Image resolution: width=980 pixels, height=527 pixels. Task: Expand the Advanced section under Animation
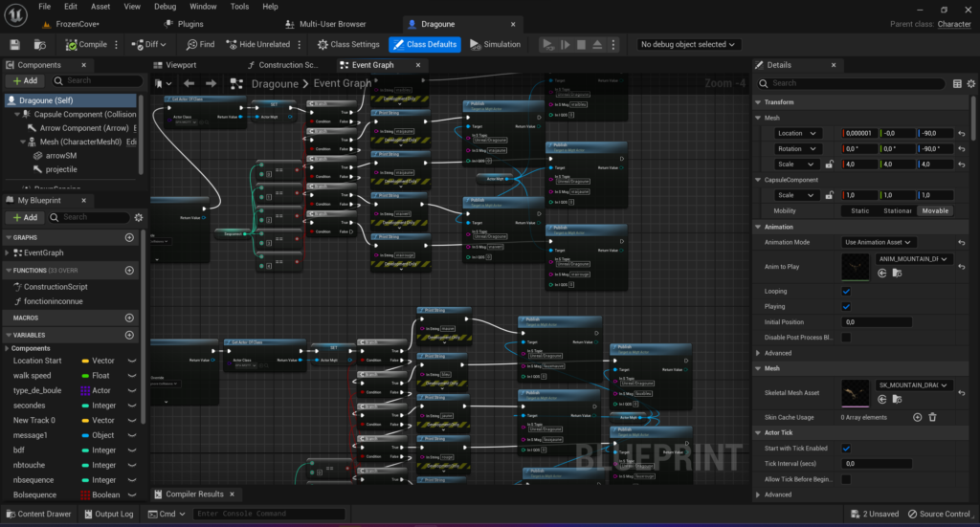coord(777,353)
